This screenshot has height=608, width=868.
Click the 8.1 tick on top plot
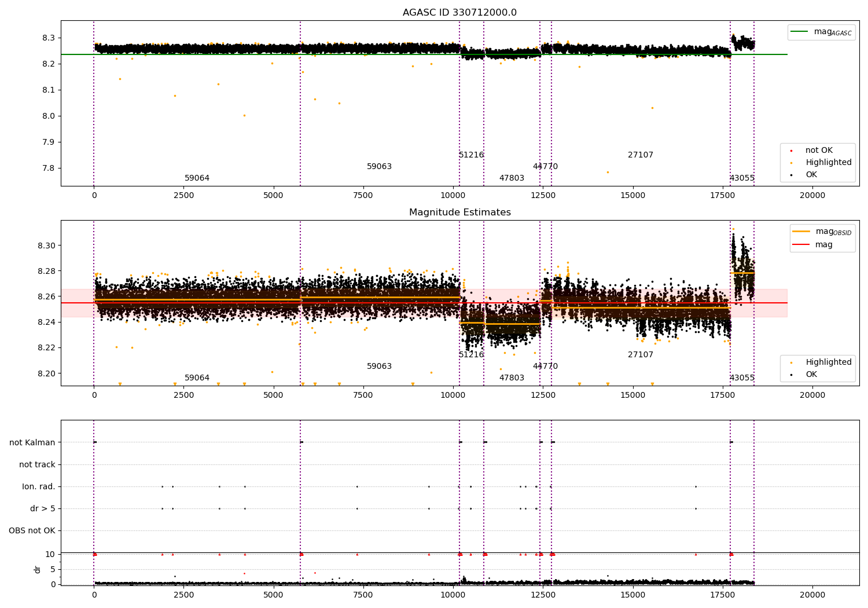click(47, 90)
